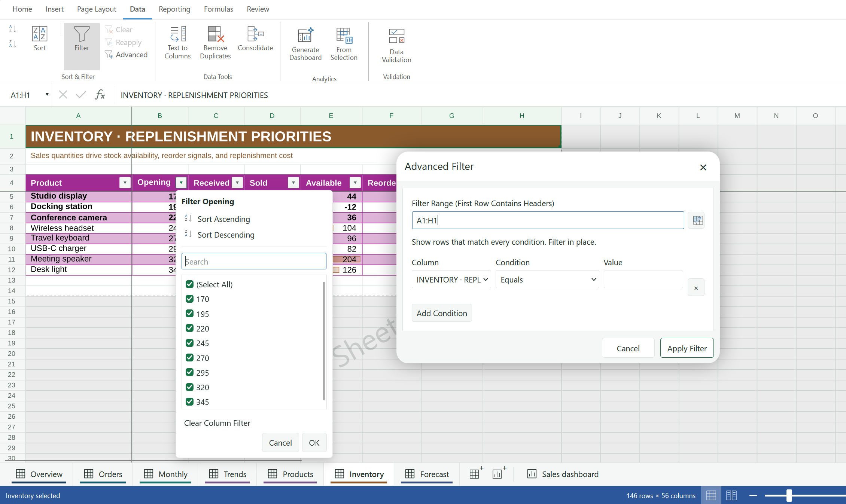This screenshot has height=504, width=846.
Task: Create chart From Selection
Action: click(x=344, y=44)
